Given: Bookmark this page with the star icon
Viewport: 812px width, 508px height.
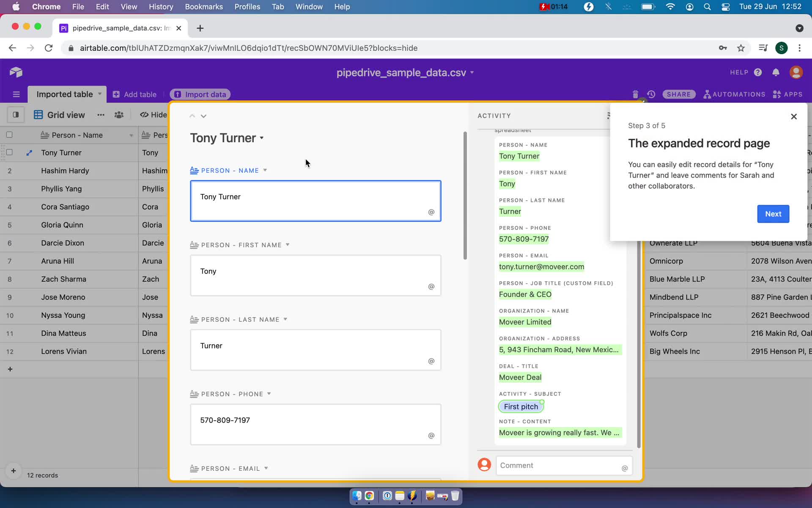Looking at the screenshot, I should coord(741,48).
